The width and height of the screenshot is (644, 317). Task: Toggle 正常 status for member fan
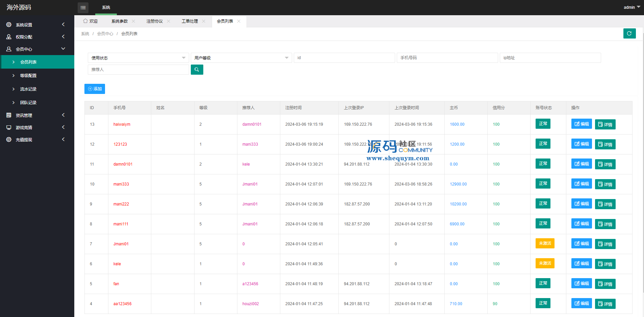pos(543,283)
